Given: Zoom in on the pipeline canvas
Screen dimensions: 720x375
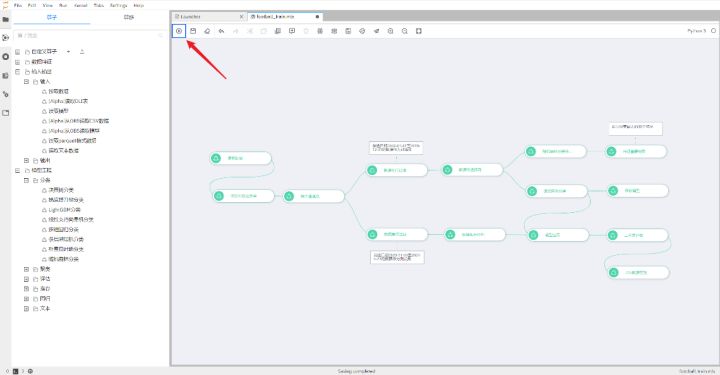Looking at the screenshot, I should pos(390,31).
